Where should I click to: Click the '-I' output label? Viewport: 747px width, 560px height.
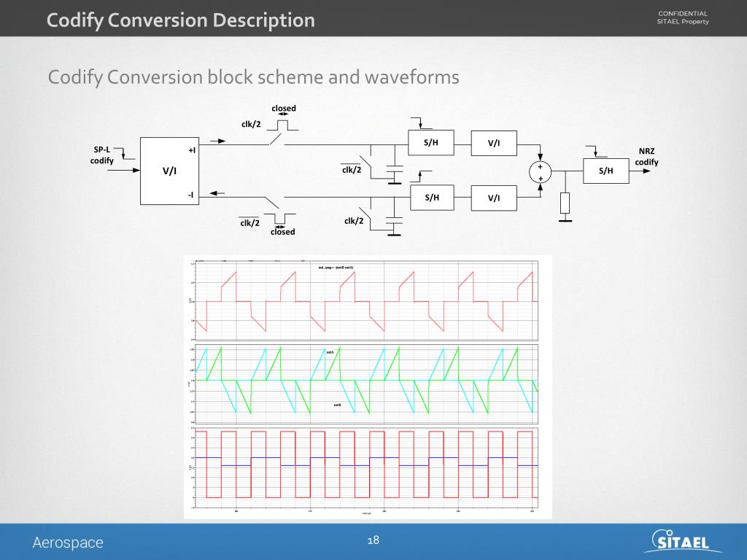tap(190, 195)
